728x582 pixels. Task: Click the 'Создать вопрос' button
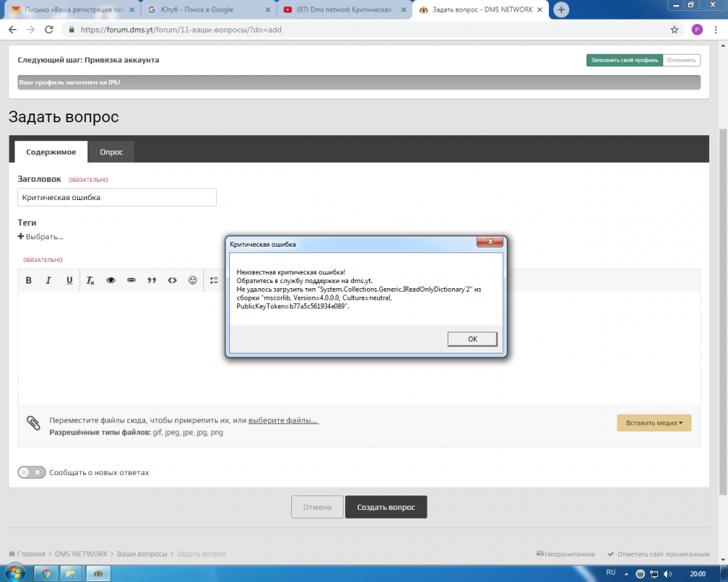(386, 507)
